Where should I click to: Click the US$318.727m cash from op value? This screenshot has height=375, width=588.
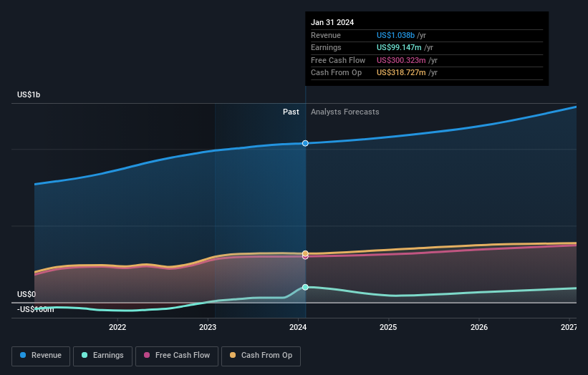(401, 73)
